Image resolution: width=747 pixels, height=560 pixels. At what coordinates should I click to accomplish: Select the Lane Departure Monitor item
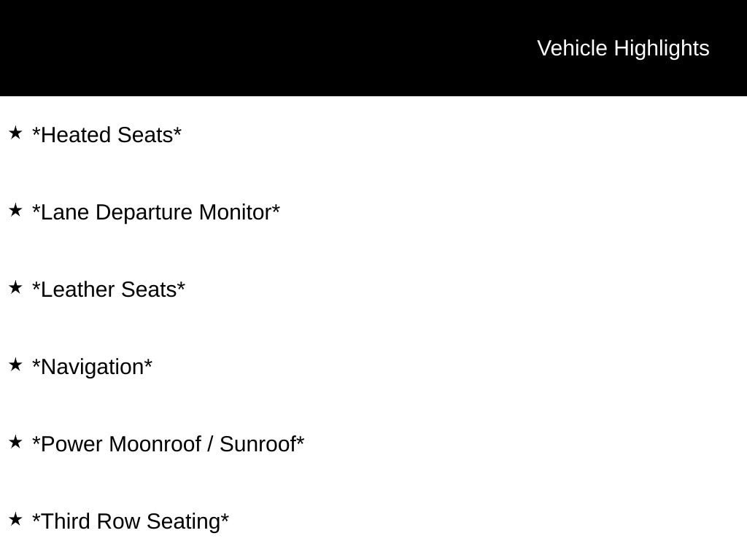tap(156, 213)
